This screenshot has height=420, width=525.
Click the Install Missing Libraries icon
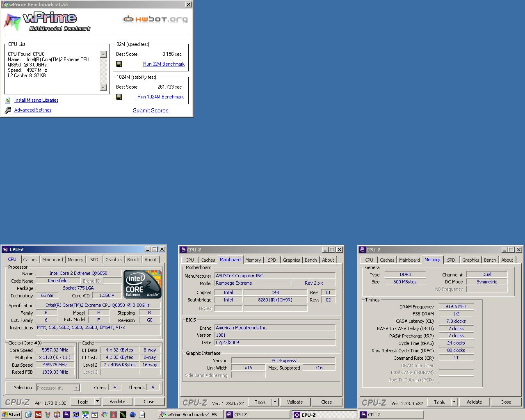click(8, 100)
